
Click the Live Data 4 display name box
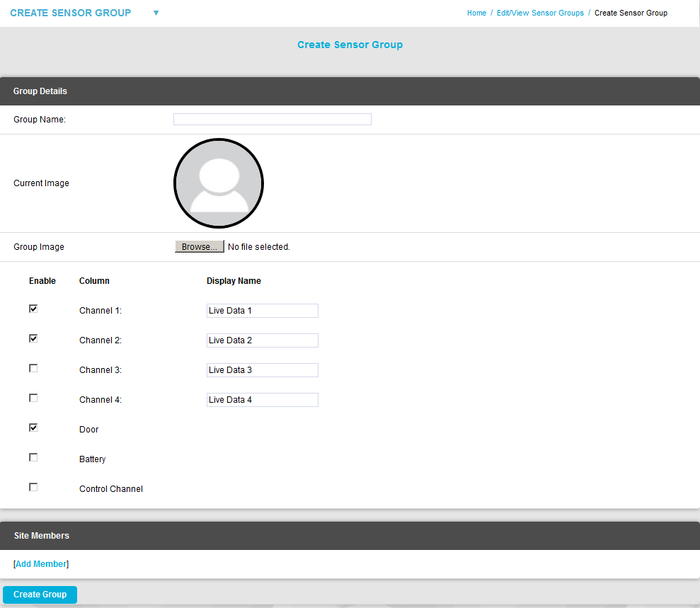pyautogui.click(x=262, y=399)
